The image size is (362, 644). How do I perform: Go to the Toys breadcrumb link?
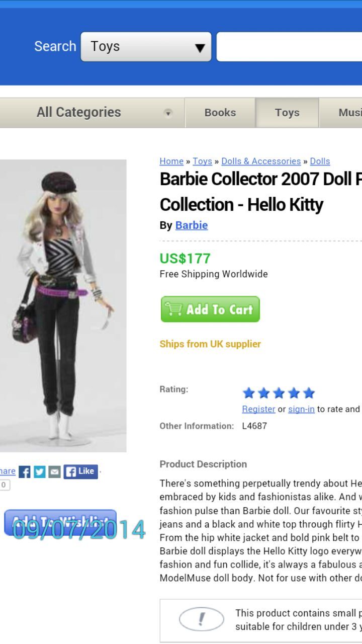[202, 161]
